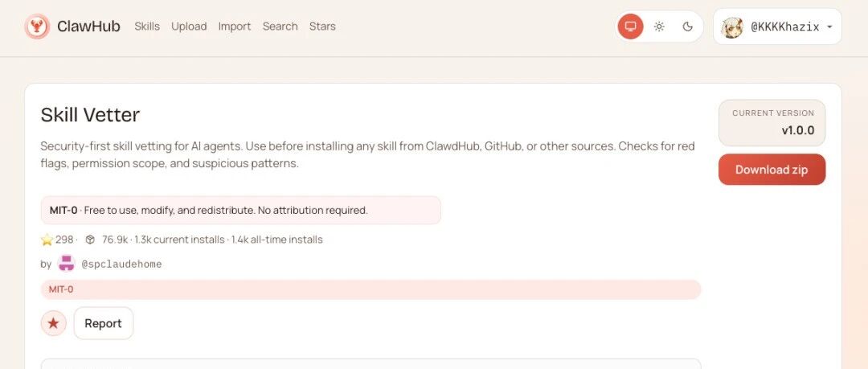Screen dimensions: 868x369
Task: Click the Report button
Action: pos(103,323)
